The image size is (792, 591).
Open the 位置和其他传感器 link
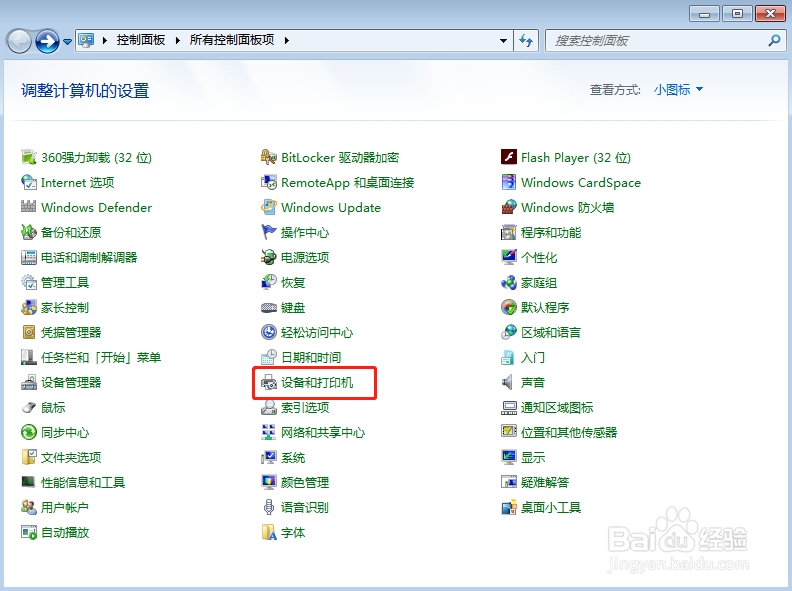coord(569,432)
